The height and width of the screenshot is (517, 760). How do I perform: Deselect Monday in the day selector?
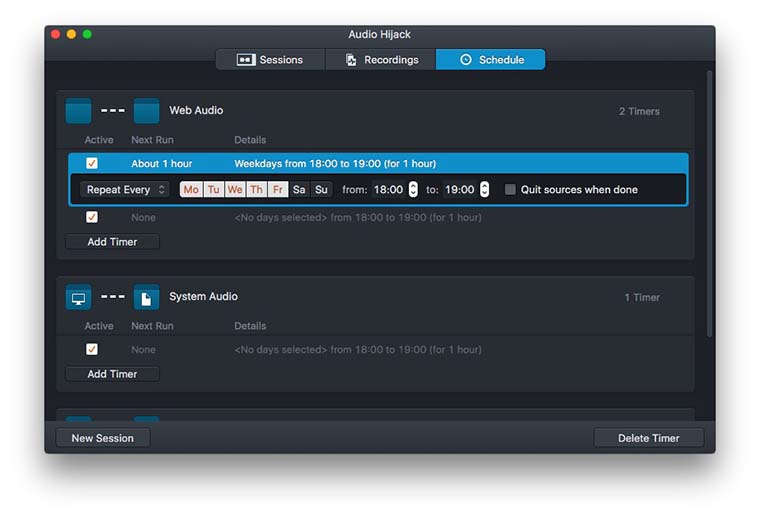(190, 190)
